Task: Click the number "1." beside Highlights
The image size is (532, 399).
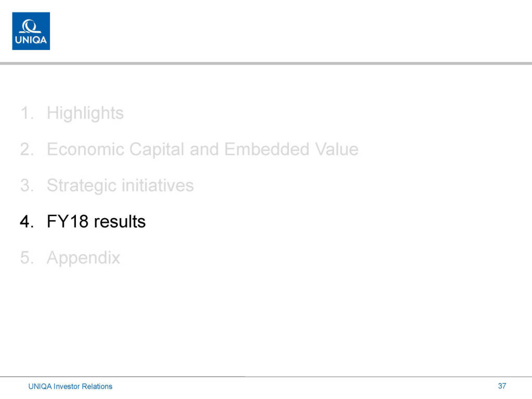Action: [x=28, y=113]
